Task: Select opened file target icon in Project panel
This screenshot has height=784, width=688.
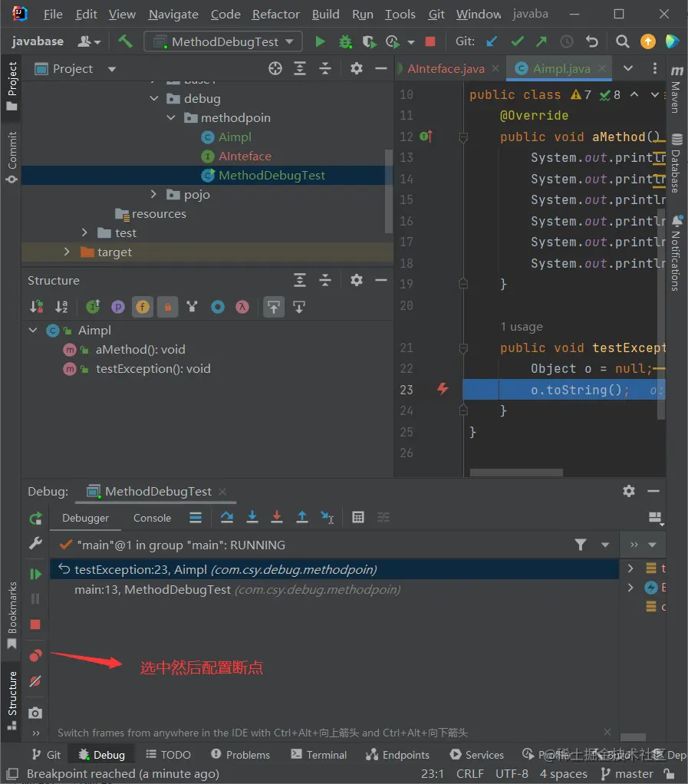Action: point(275,68)
